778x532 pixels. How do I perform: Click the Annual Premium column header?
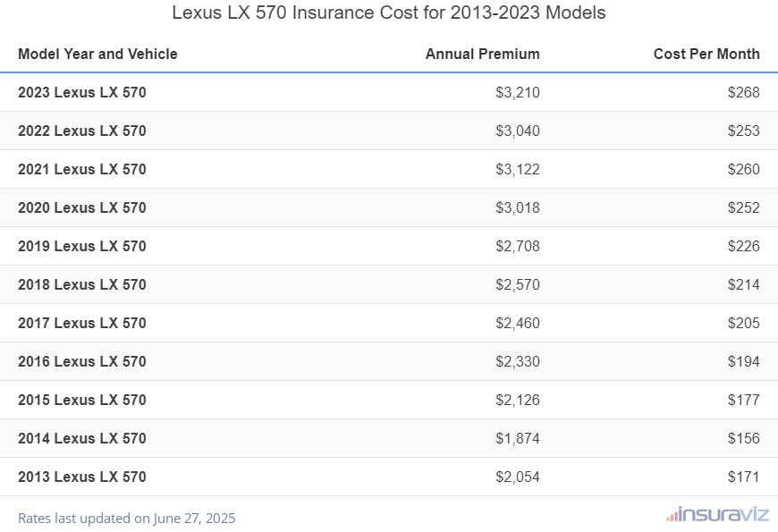[482, 54]
